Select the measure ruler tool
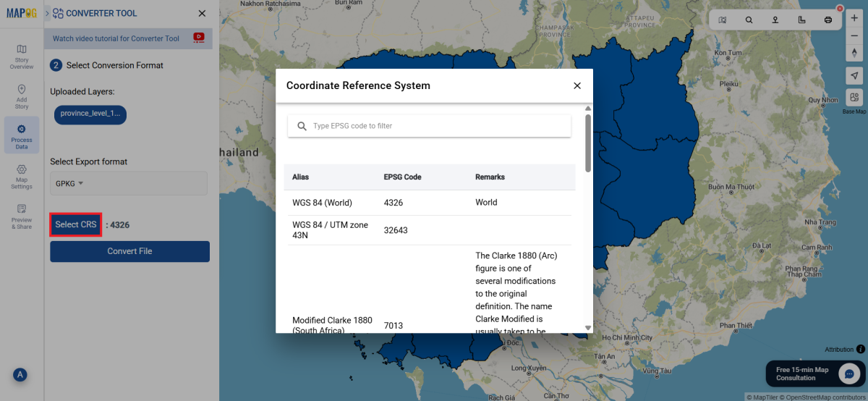Image resolution: width=868 pixels, height=401 pixels. [801, 20]
